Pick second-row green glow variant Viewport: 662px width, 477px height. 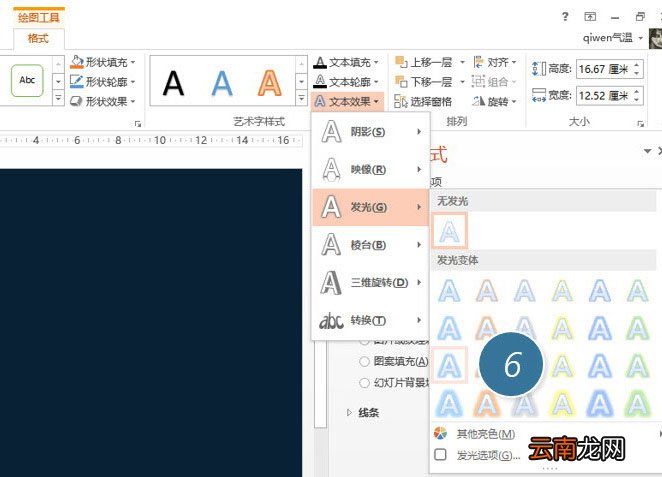(638, 328)
